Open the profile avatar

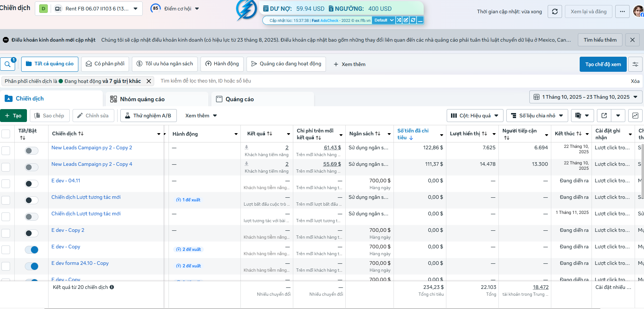(x=638, y=11)
